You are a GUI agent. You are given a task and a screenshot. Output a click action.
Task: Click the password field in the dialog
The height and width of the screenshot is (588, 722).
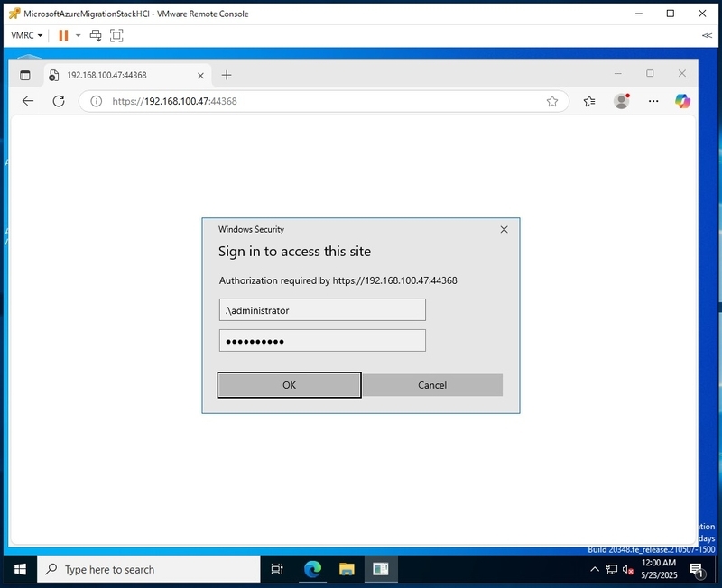pos(322,341)
